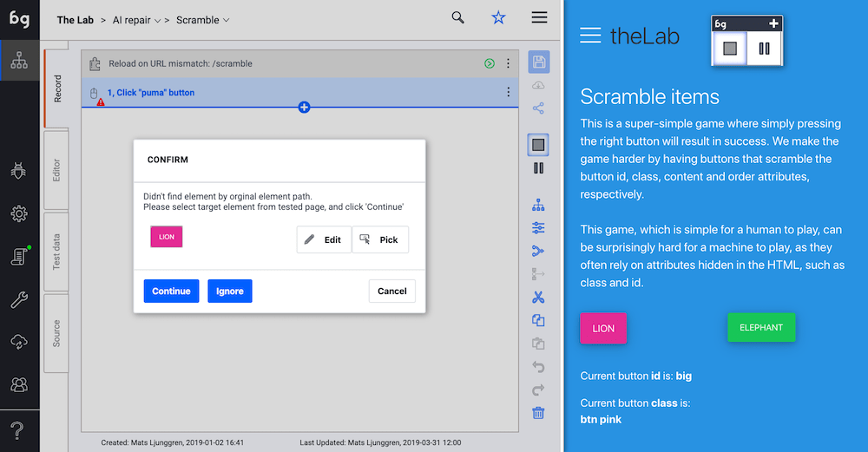Screen dimensions: 868x452
Task: Open the bug icon in left sidebar
Action: (x=19, y=171)
